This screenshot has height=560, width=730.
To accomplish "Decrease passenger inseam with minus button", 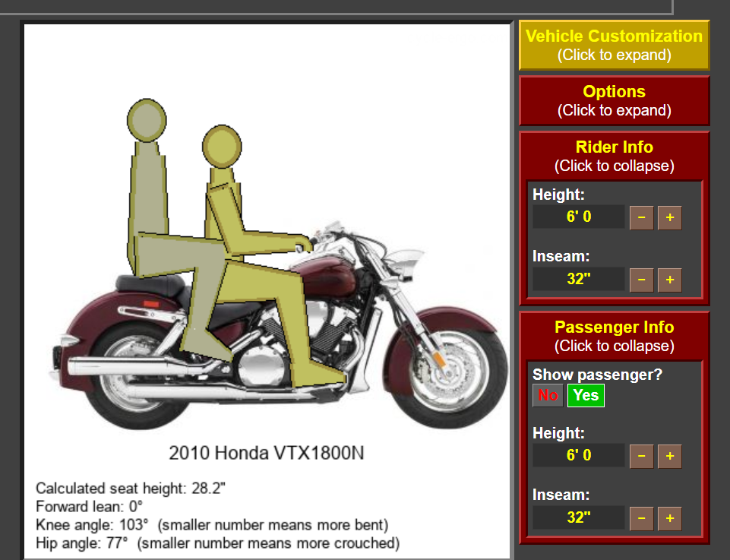I will [x=642, y=518].
